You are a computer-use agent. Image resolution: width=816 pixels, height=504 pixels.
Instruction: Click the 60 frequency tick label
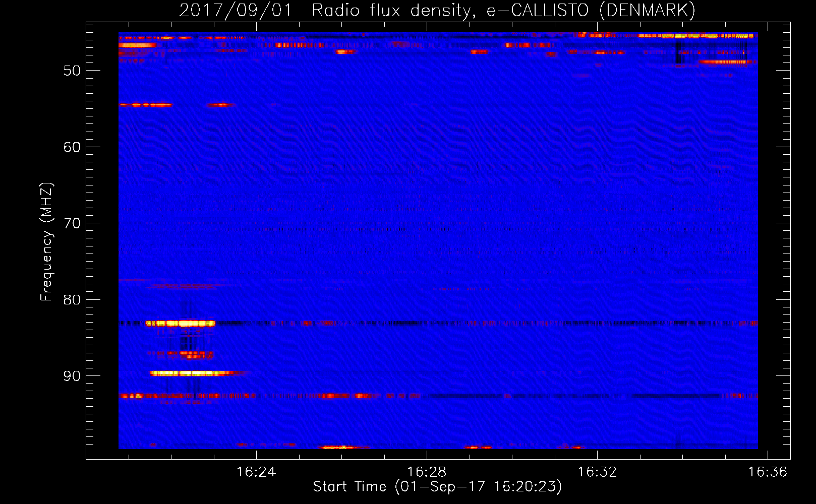click(72, 147)
